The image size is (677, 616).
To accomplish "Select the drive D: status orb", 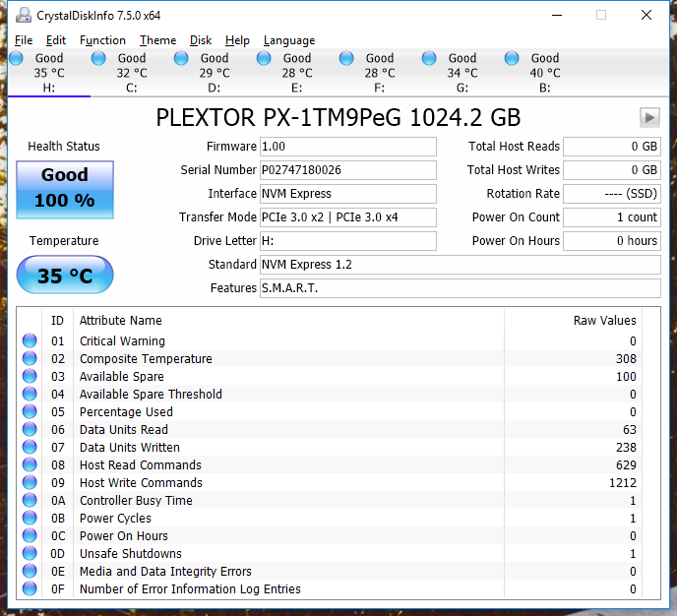I will [x=181, y=59].
